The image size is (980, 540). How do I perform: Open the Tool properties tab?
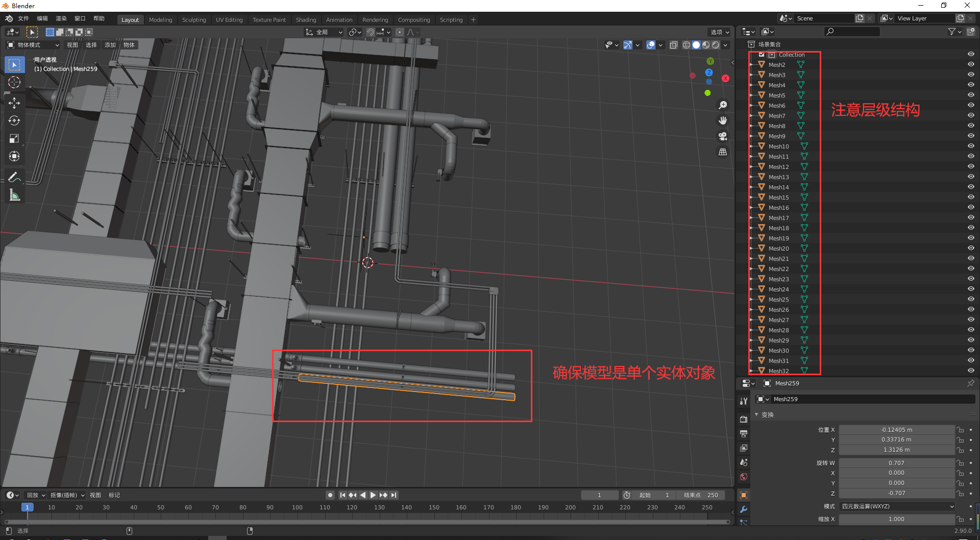(744, 401)
